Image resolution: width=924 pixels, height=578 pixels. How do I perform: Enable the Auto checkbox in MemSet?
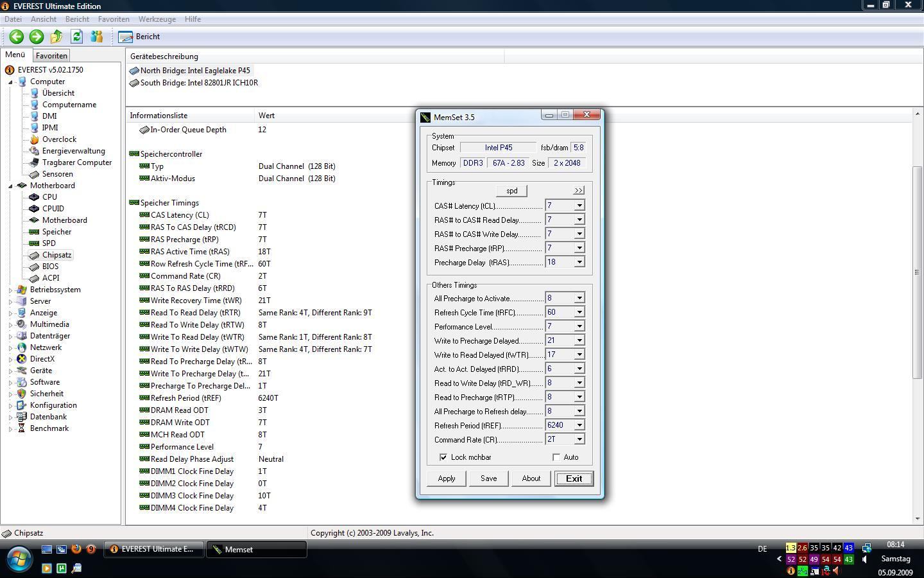pyautogui.click(x=556, y=457)
